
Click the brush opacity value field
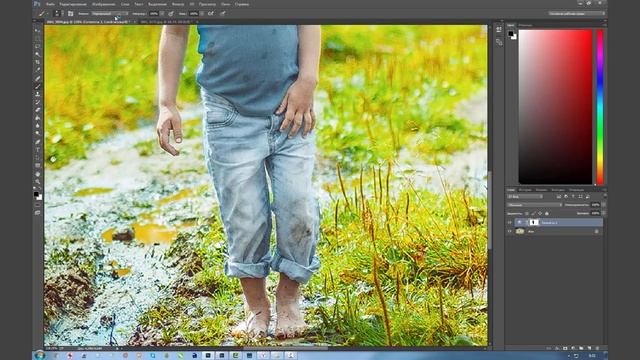tap(154, 13)
